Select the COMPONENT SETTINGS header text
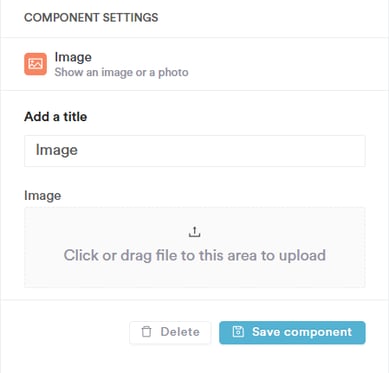This screenshot has width=389, height=373. tap(91, 18)
